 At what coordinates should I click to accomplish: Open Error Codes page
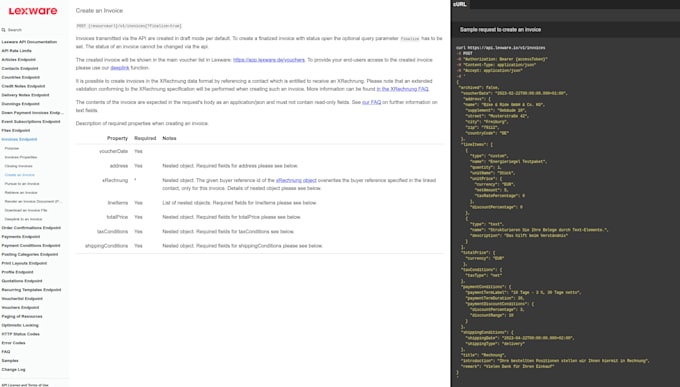click(13, 343)
